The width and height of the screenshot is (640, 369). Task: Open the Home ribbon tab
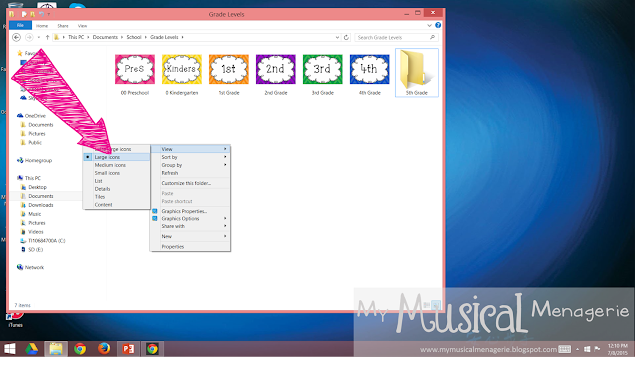[42, 26]
